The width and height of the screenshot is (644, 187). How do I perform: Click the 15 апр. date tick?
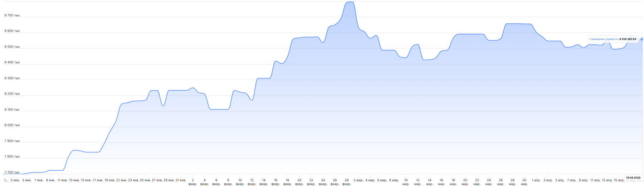(619, 181)
